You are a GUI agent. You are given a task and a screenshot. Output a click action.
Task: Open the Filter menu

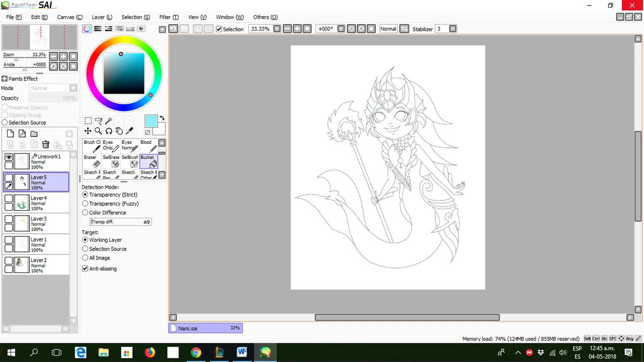coord(169,17)
